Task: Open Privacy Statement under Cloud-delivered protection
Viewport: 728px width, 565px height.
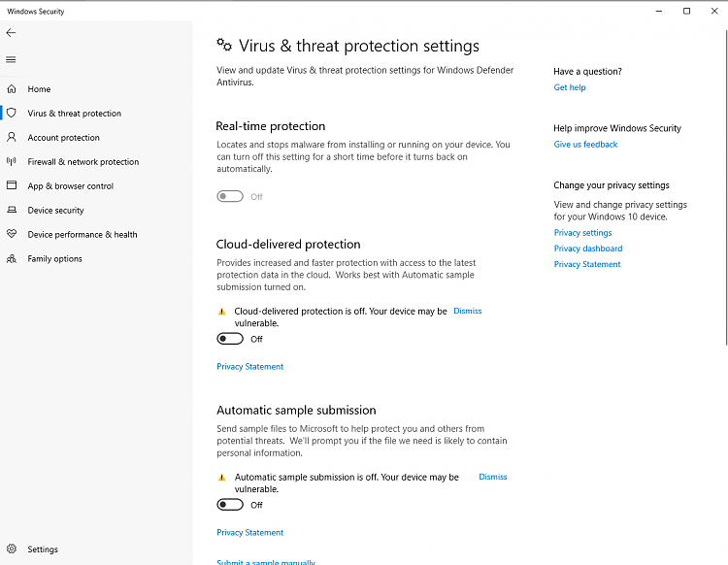Action: tap(249, 367)
